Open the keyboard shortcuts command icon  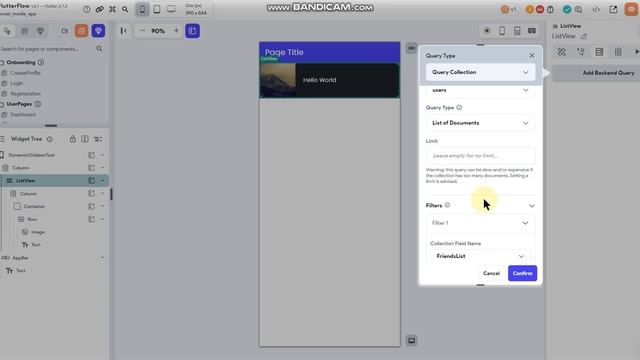112,9
